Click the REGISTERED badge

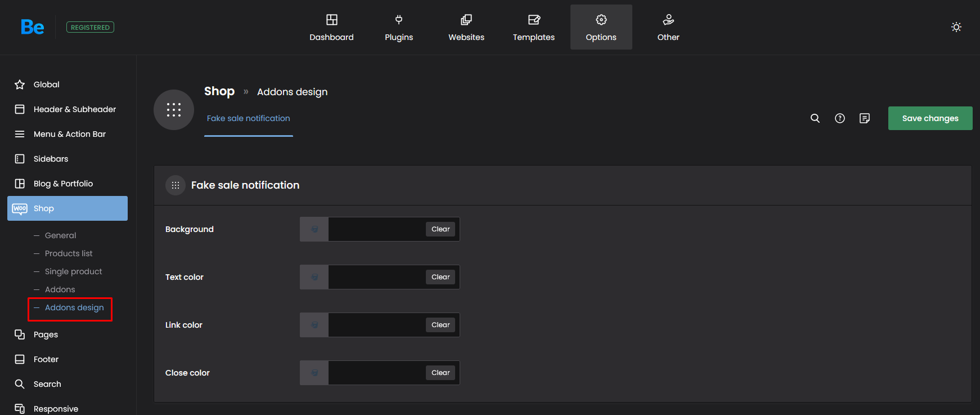coord(90,27)
